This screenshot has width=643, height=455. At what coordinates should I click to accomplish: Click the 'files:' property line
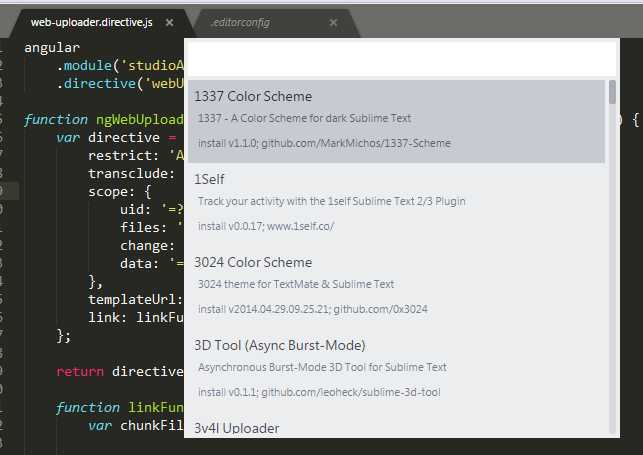(151, 228)
